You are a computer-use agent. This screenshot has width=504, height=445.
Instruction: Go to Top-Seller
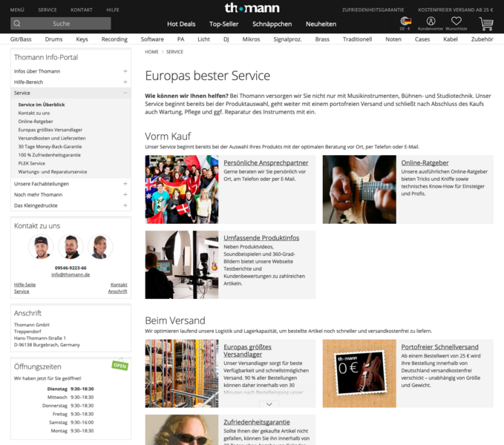point(223,24)
